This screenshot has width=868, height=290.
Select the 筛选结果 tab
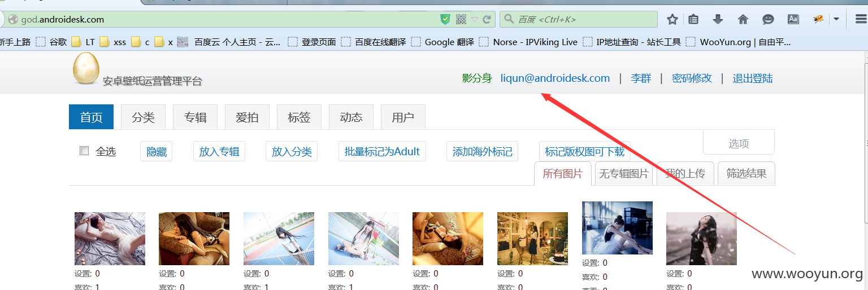[x=747, y=173]
